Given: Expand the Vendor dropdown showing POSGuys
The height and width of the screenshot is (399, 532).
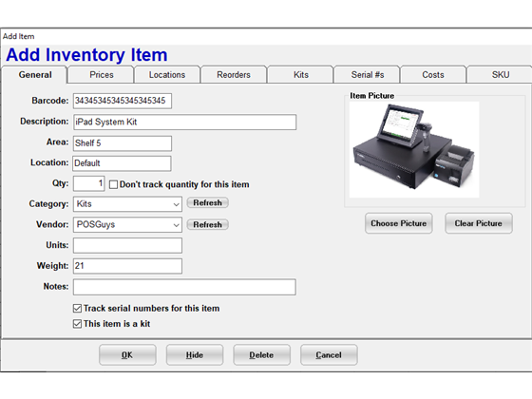Looking at the screenshot, I should [127, 225].
